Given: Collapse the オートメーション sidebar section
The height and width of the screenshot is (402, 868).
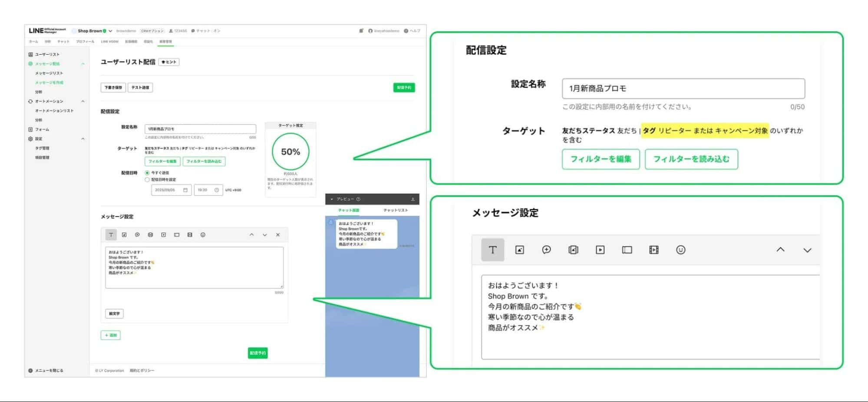Looking at the screenshot, I should coord(83,101).
